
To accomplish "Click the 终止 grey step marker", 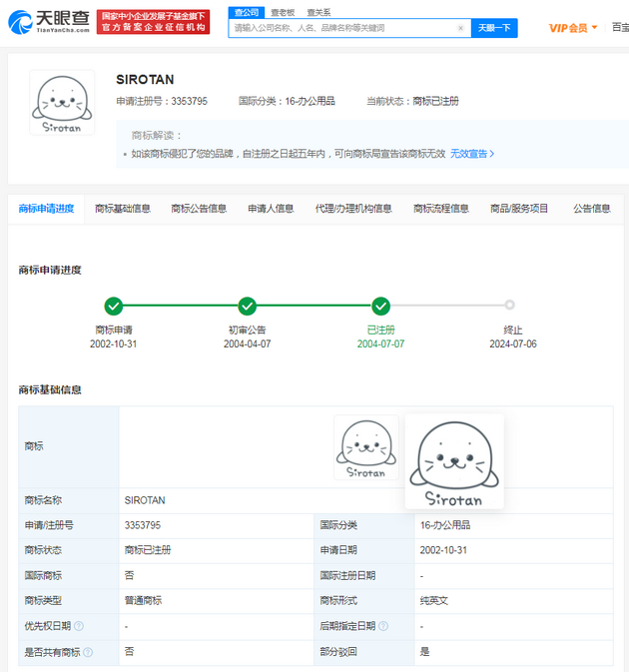I will tap(510, 306).
